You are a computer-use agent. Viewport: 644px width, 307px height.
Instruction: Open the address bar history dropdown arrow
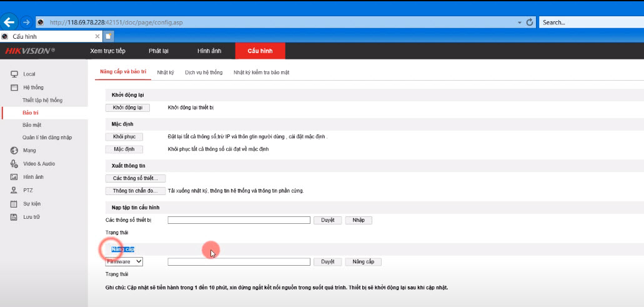click(x=519, y=23)
